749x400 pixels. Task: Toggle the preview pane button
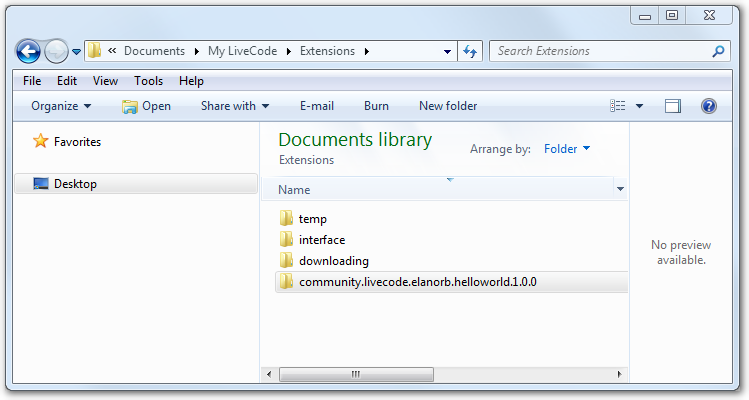[x=673, y=106]
